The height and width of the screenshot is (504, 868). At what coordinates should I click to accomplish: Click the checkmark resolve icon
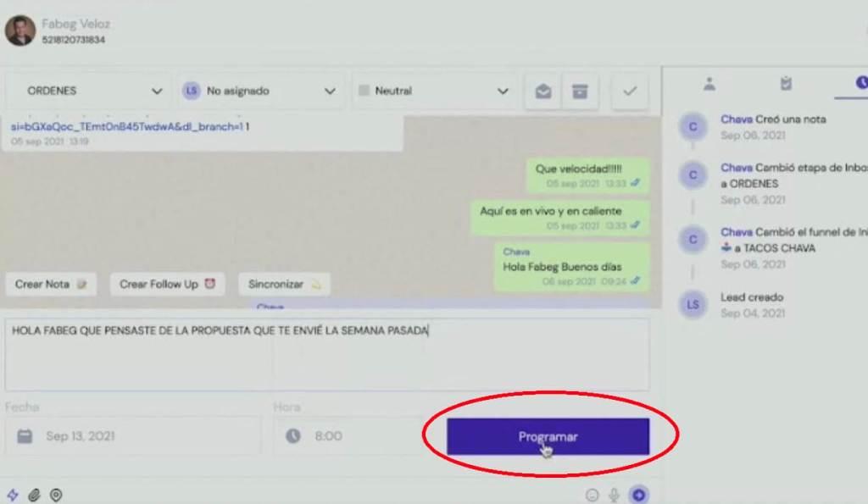(x=630, y=91)
